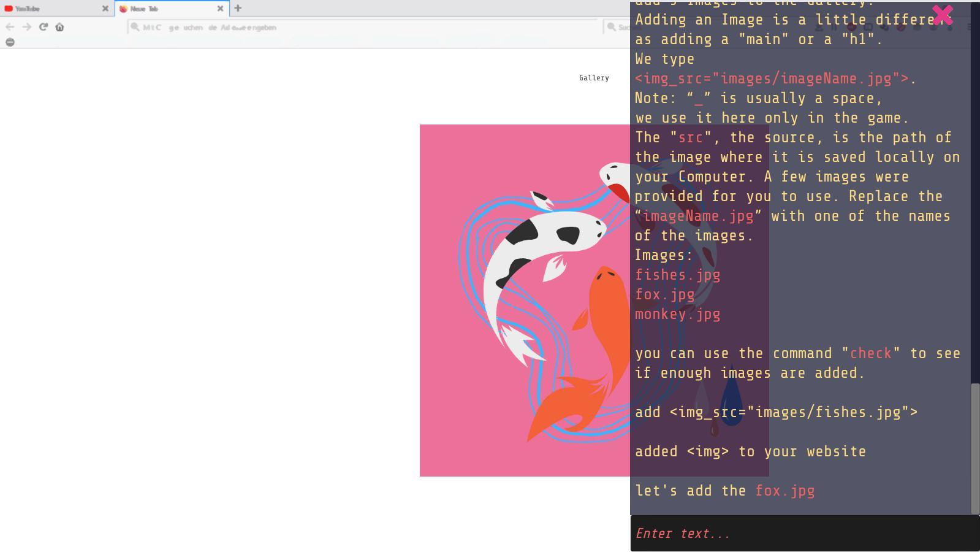Click the 'add <img_src=...fishes.jpg>' command line
Image resolution: width=980 pixels, height=552 pixels.
click(x=776, y=412)
